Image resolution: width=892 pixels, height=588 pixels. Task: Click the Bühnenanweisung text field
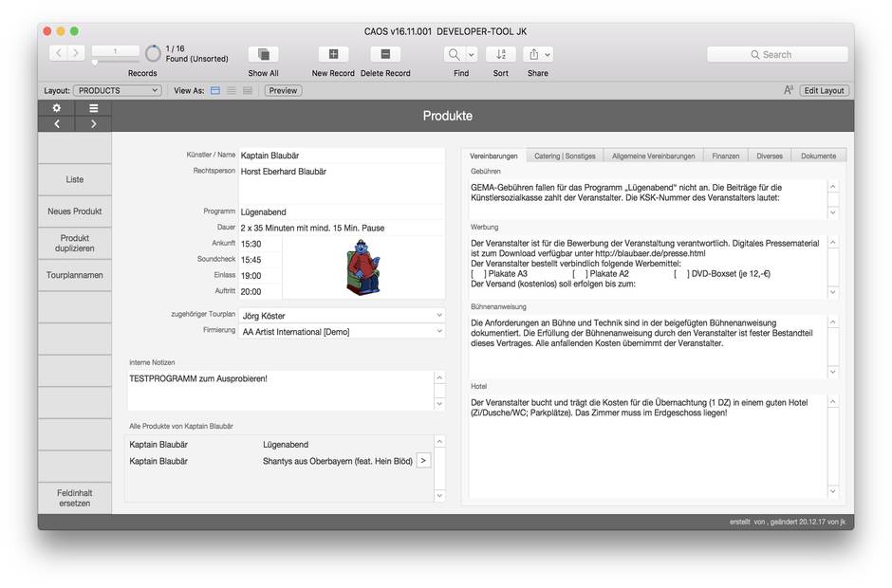point(647,346)
